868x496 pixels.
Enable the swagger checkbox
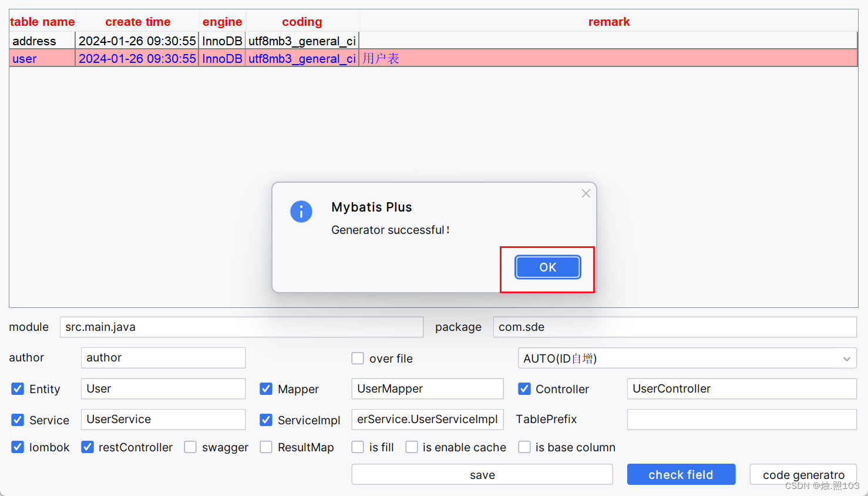point(190,447)
